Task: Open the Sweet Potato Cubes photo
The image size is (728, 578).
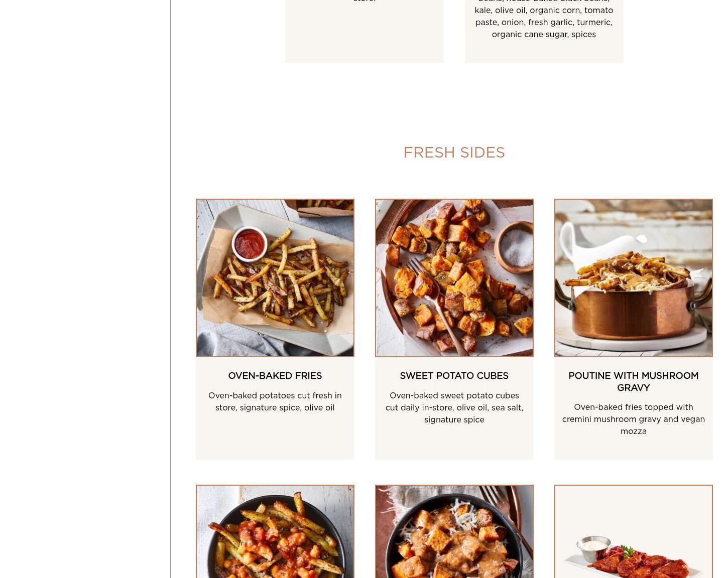Action: click(x=454, y=278)
